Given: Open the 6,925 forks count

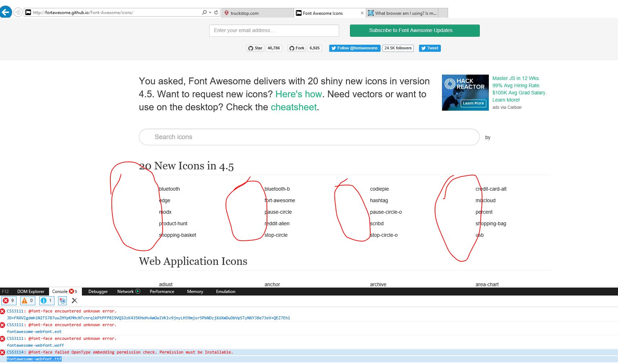Looking at the screenshot, I should click(315, 48).
